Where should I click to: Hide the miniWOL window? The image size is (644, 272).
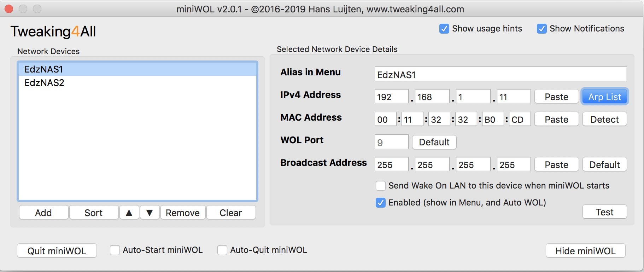coord(585,251)
